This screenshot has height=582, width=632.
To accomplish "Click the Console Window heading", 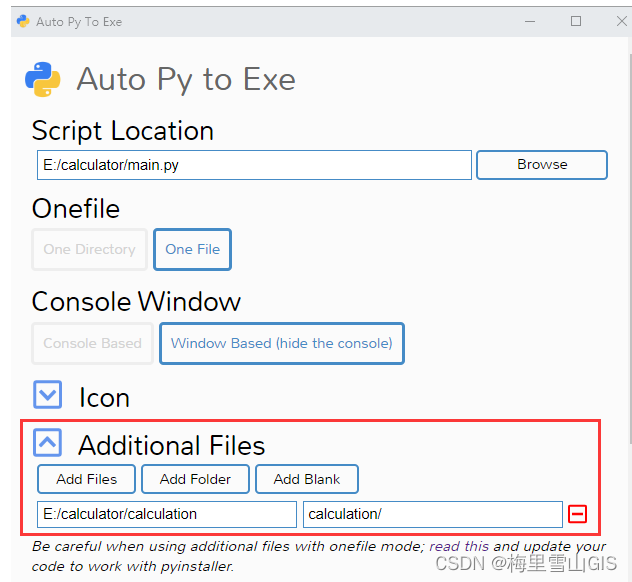I will (136, 301).
